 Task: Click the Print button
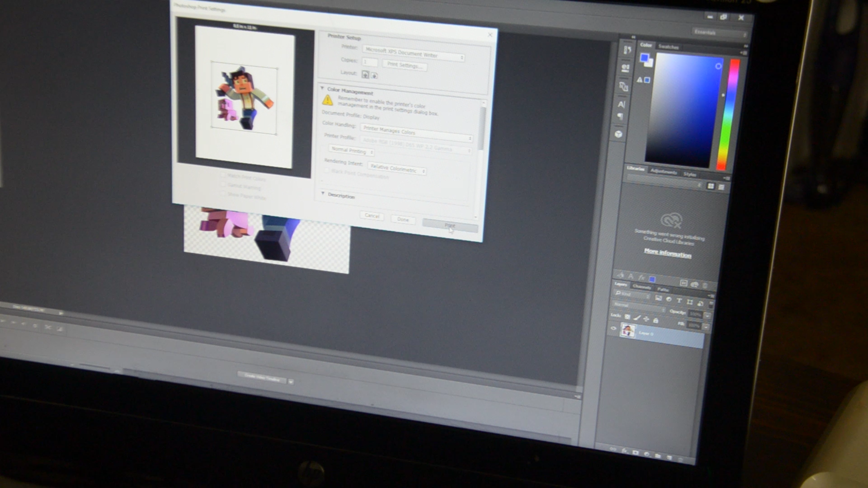[450, 225]
